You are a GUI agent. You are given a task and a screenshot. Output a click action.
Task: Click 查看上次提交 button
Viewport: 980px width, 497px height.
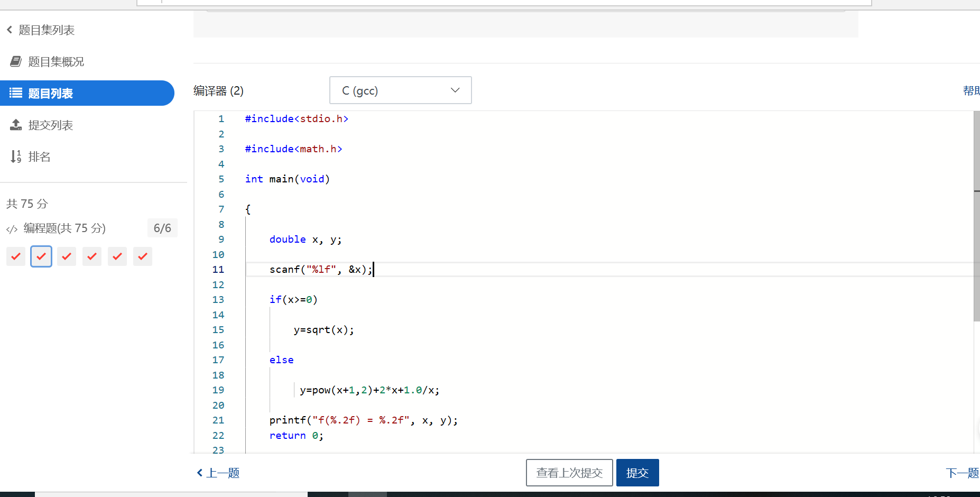pyautogui.click(x=569, y=473)
